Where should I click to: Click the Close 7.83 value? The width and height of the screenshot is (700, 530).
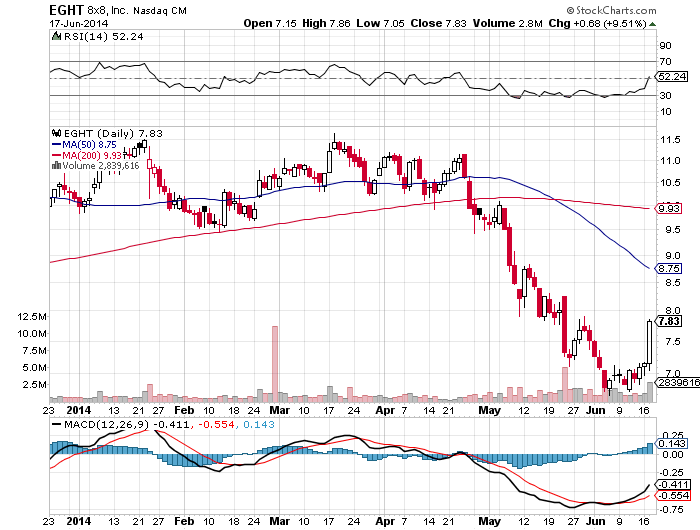[438, 23]
